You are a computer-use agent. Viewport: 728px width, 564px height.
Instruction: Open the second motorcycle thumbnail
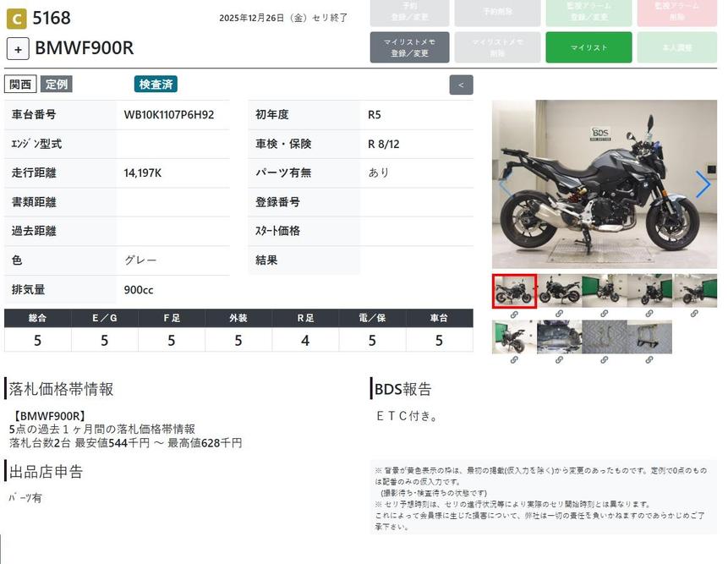560,291
